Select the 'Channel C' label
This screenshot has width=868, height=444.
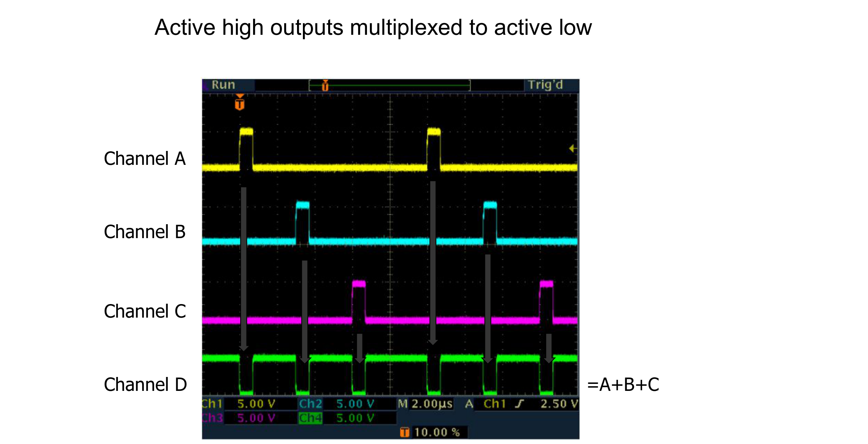(145, 311)
